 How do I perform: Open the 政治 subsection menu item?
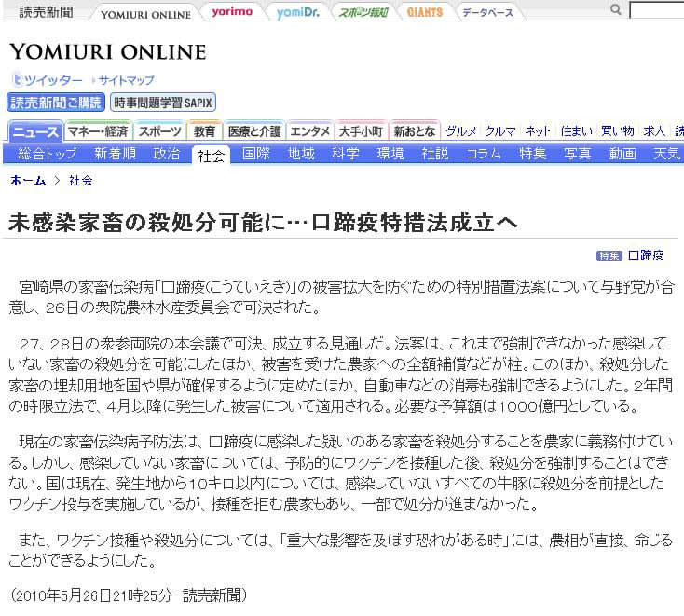tap(167, 154)
